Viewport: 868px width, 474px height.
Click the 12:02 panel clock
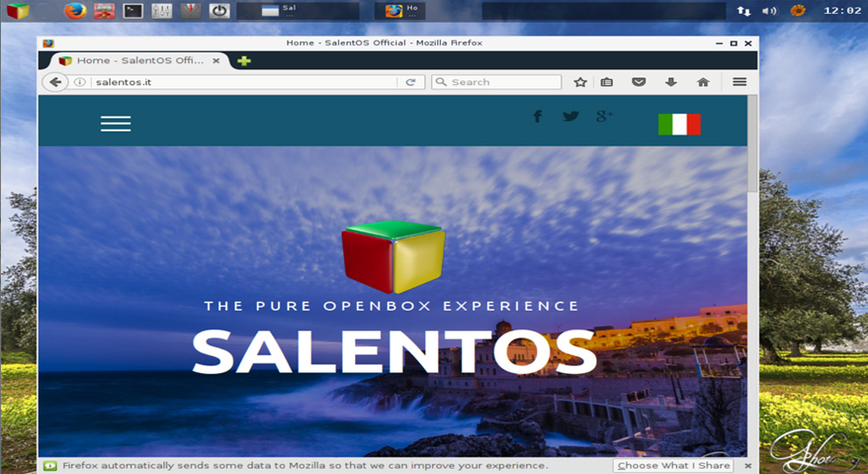(842, 11)
